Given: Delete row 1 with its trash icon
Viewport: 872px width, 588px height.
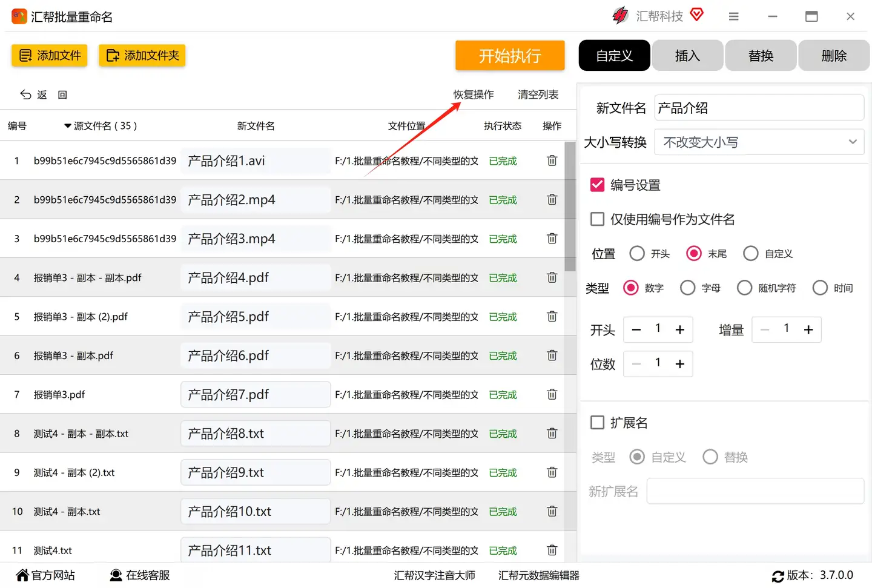Looking at the screenshot, I should click(x=552, y=160).
